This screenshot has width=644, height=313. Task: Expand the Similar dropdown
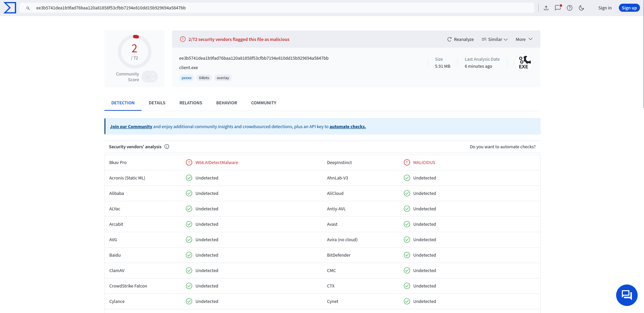[x=495, y=39]
